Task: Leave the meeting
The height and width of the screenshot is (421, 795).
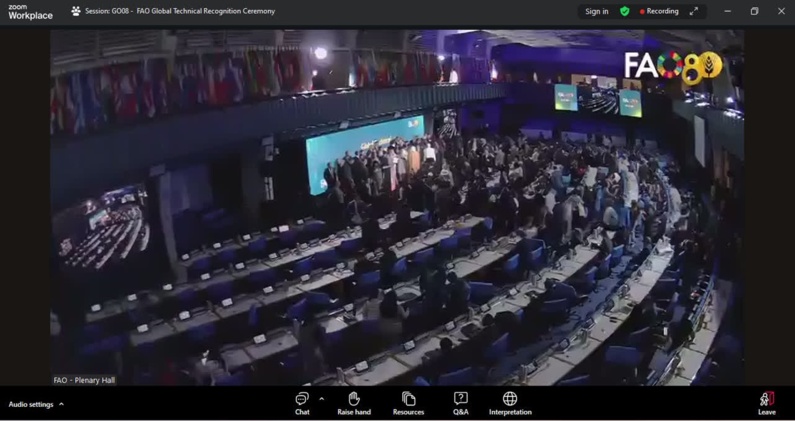Action: pos(766,403)
